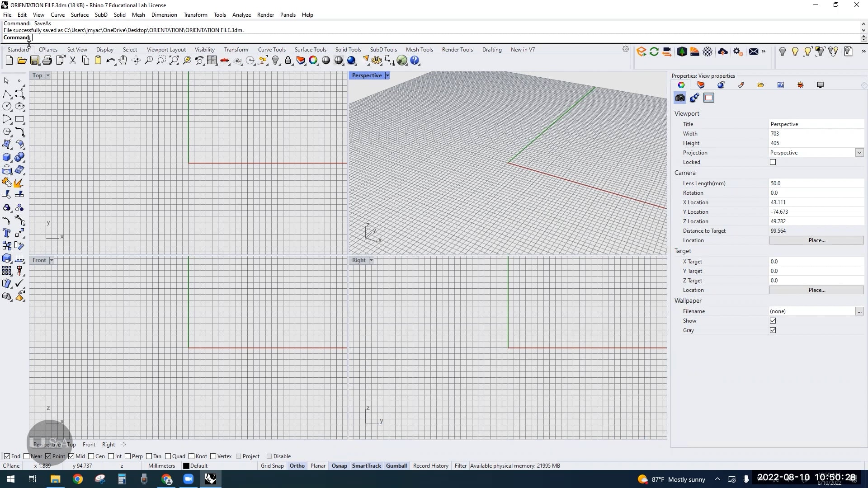Toggle Ortho mode in status bar

(x=297, y=466)
